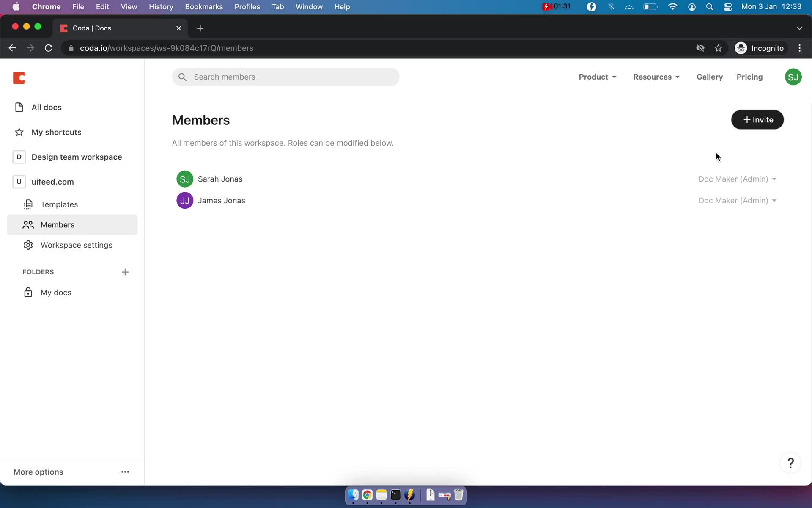Open Chrome's three-dot menu
This screenshot has width=812, height=508.
point(799,48)
